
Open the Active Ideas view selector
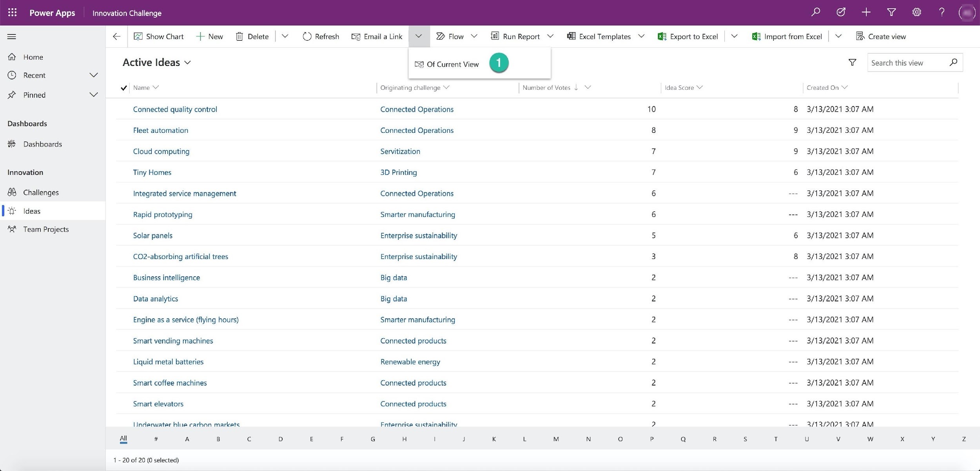(157, 62)
